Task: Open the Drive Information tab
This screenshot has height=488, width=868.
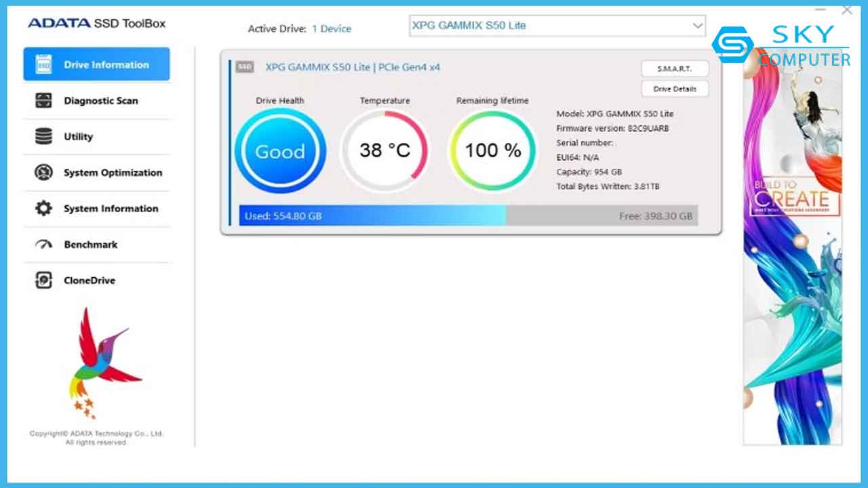Action: point(96,64)
